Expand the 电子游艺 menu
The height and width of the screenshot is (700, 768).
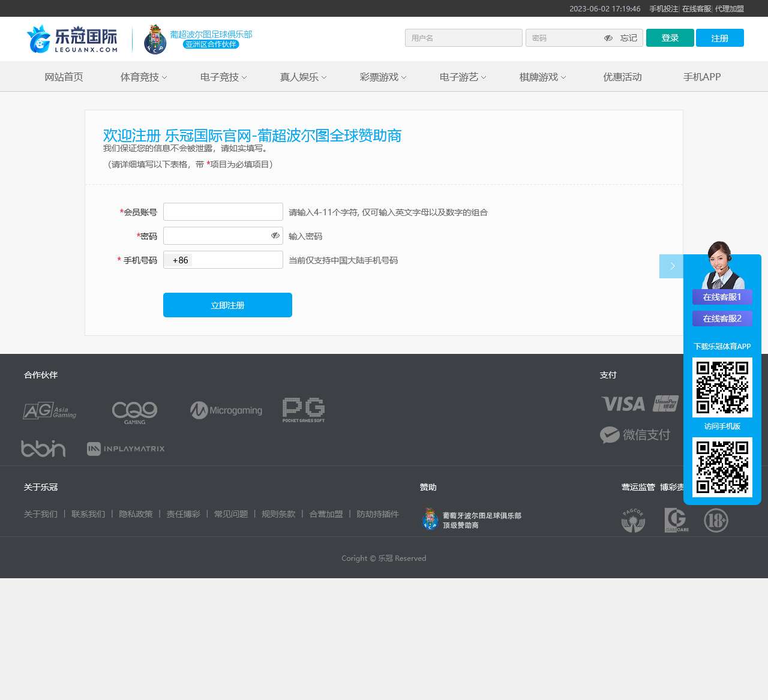click(463, 77)
